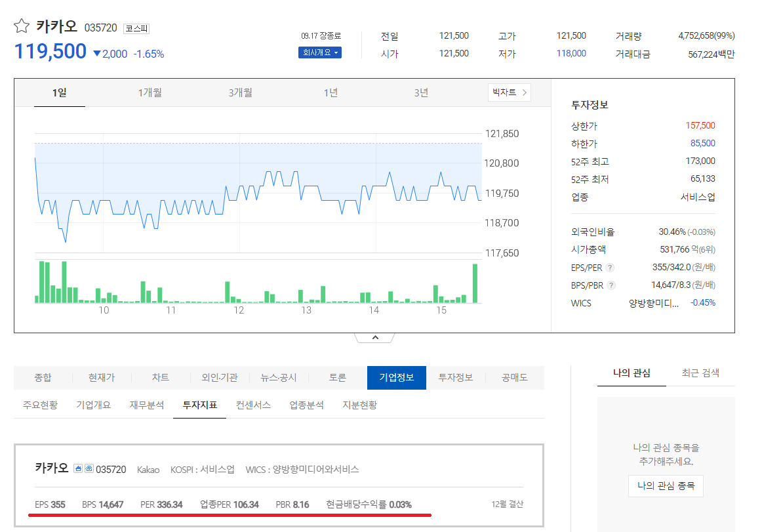Add 카카오 to favorites with the star icon
Image resolution: width=762 pixels, height=532 pixels.
(x=22, y=26)
